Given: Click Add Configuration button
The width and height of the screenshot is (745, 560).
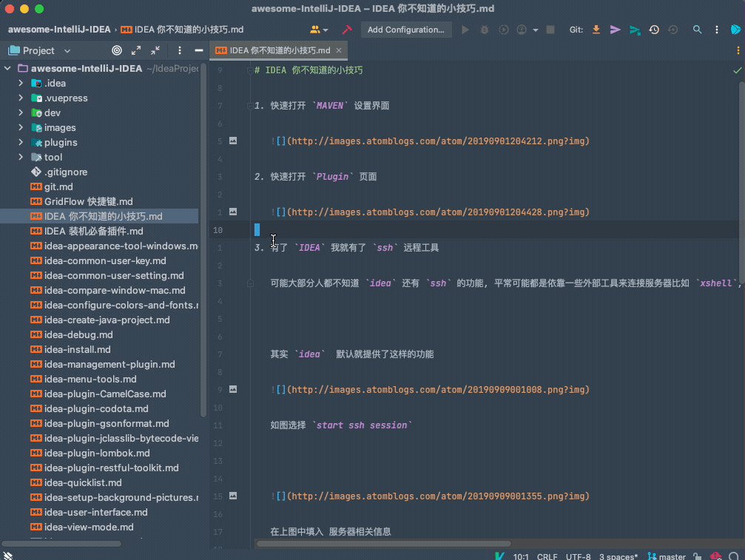Looking at the screenshot, I should coord(405,30).
